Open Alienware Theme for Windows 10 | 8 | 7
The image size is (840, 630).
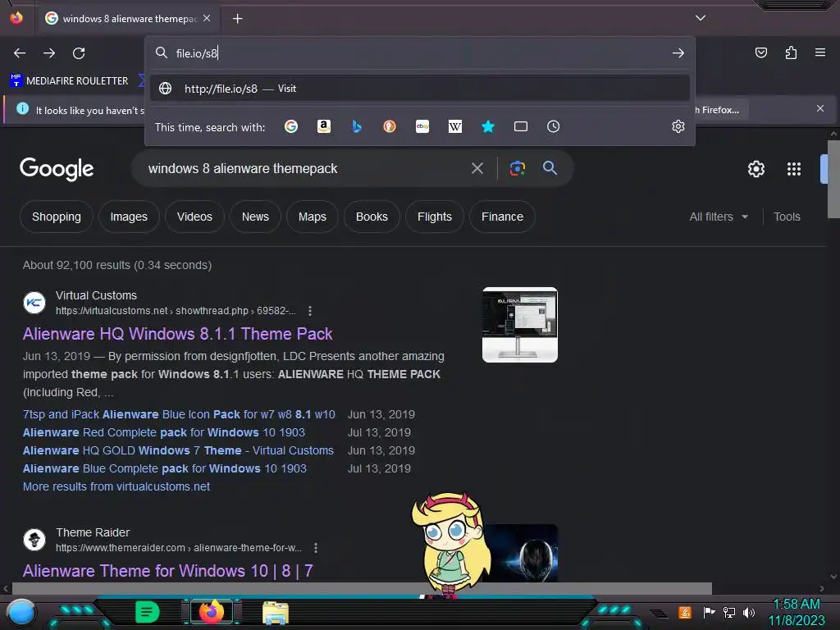pyautogui.click(x=167, y=571)
